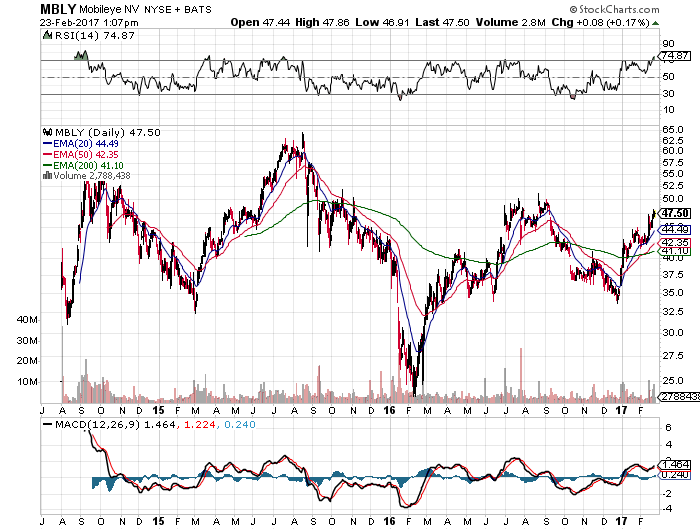Click the 1.464 MACD tag on right axis
Image resolution: width=700 pixels, height=530 pixels.
coord(675,465)
